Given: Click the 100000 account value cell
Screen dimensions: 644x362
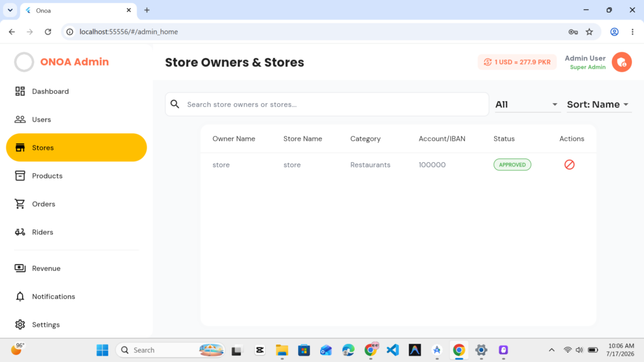Looking at the screenshot, I should (x=432, y=165).
